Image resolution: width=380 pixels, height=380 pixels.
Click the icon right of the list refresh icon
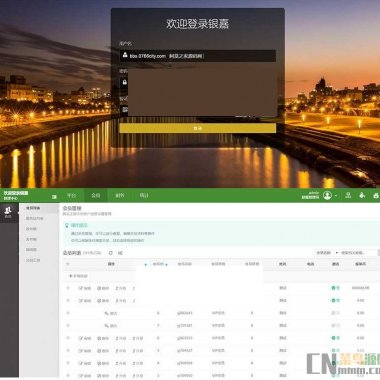click(x=120, y=253)
